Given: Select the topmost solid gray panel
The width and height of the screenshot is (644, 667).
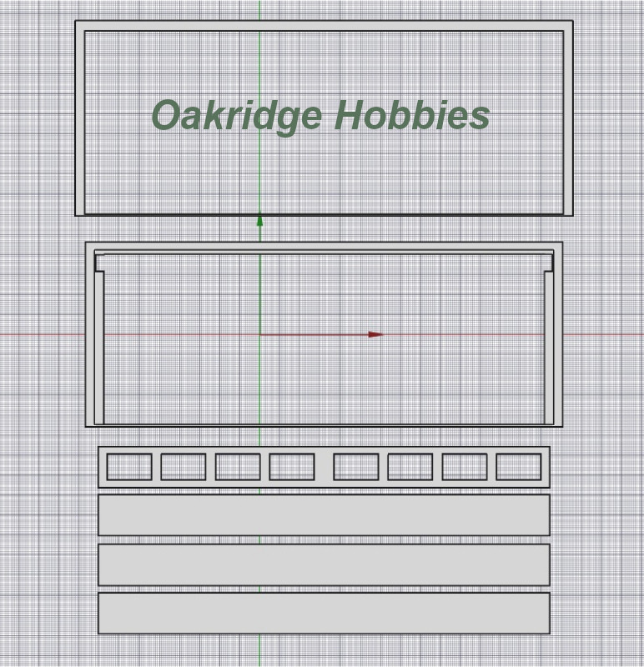Looking at the screenshot, I should pos(324,514).
